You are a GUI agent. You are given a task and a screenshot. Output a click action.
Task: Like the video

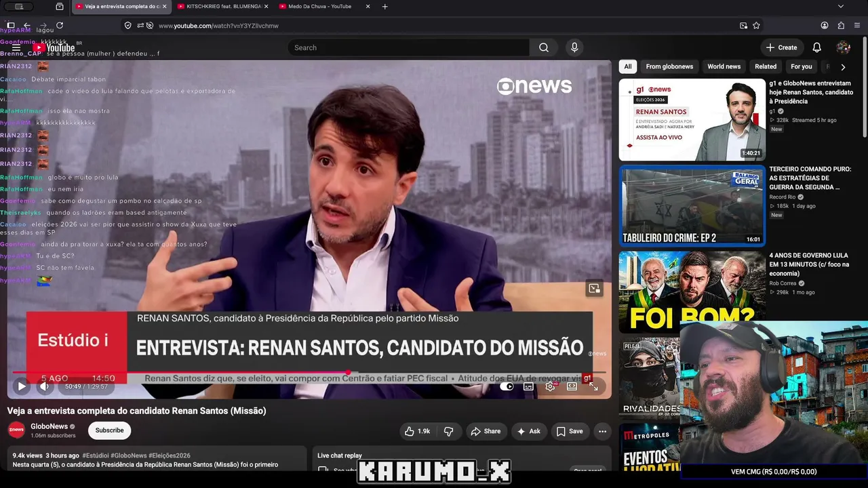pyautogui.click(x=418, y=431)
